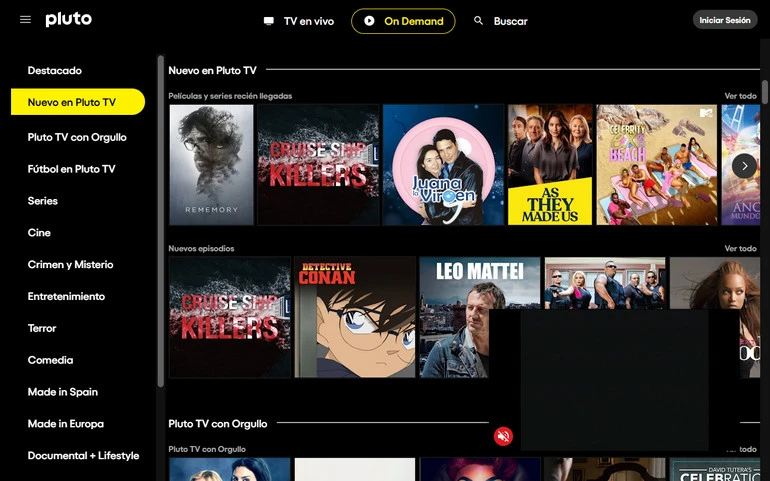Select Destacado in the sidebar
770x481 pixels.
(x=55, y=70)
